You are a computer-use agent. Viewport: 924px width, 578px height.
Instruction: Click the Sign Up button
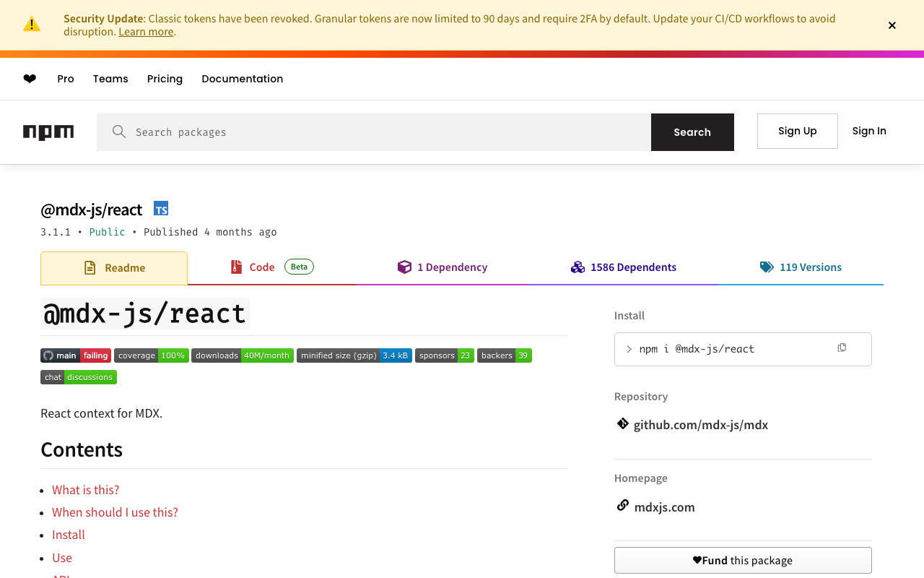tap(797, 131)
